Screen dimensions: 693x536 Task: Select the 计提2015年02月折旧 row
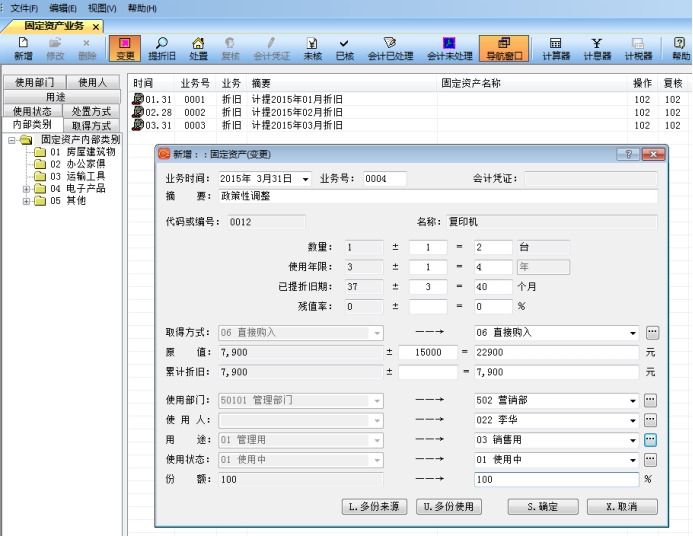pyautogui.click(x=409, y=112)
